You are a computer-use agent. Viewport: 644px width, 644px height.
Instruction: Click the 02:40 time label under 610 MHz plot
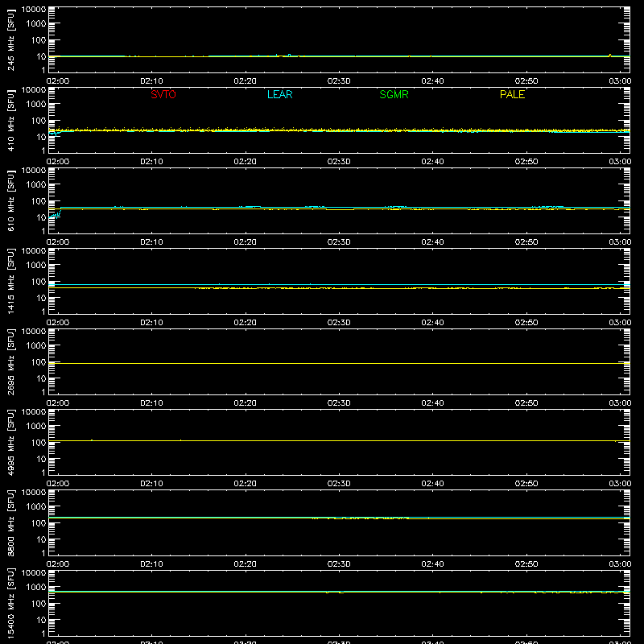[432, 242]
